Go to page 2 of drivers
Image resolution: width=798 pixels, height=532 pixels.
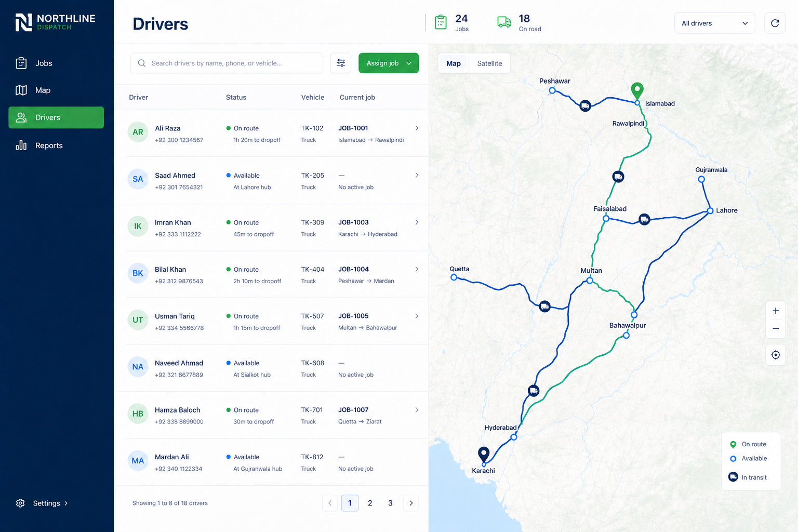pyautogui.click(x=370, y=503)
